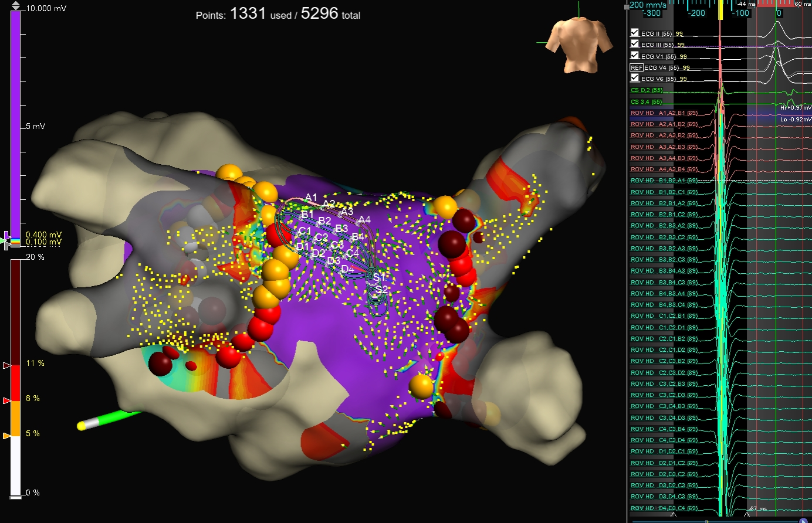This screenshot has width=812, height=523.
Task: Click the low-voltage handle on the voltage color bar
Action: [x=6, y=240]
